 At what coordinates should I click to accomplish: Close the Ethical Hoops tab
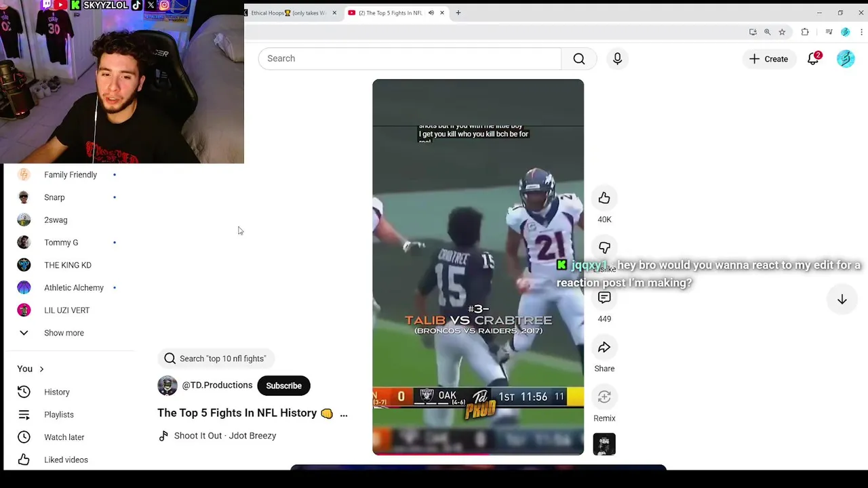(334, 13)
